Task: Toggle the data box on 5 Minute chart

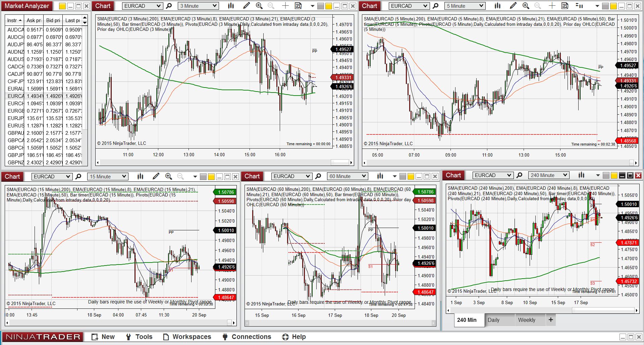Action: [565, 6]
